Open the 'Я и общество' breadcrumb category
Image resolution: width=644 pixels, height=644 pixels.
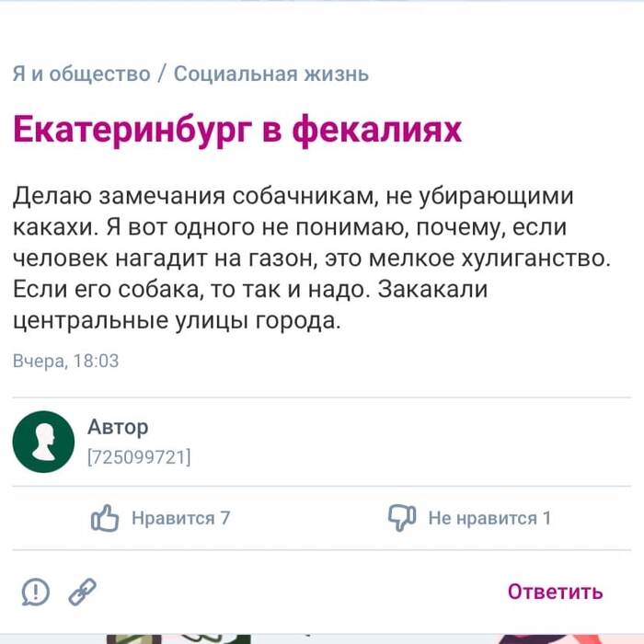tap(81, 74)
